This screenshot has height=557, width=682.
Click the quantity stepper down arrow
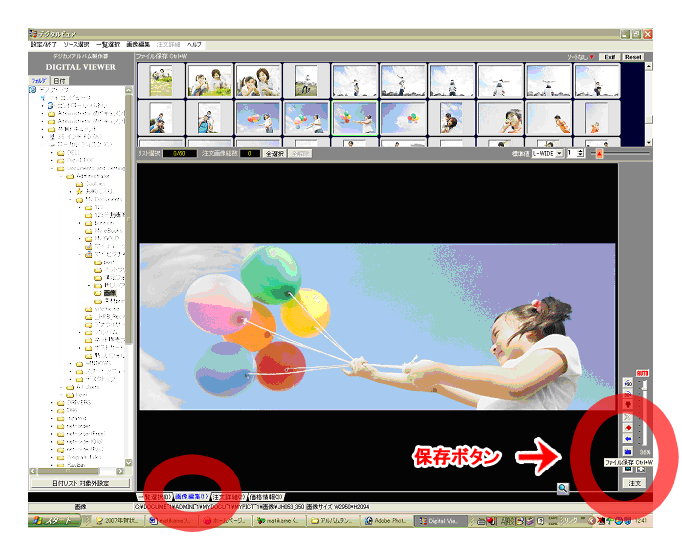[580, 156]
